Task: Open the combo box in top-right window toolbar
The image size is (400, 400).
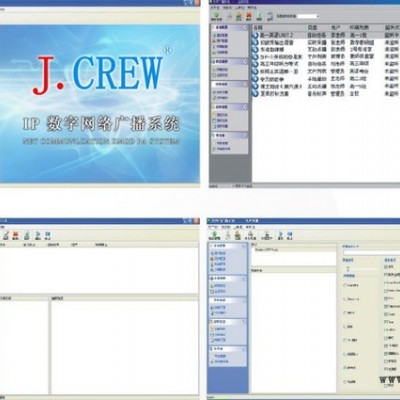Action: point(308,16)
